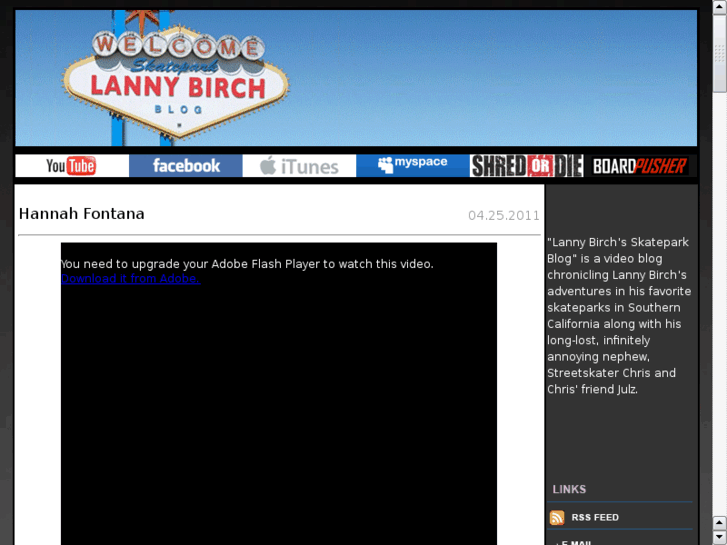Open the Shred or Die banner

click(x=526, y=166)
